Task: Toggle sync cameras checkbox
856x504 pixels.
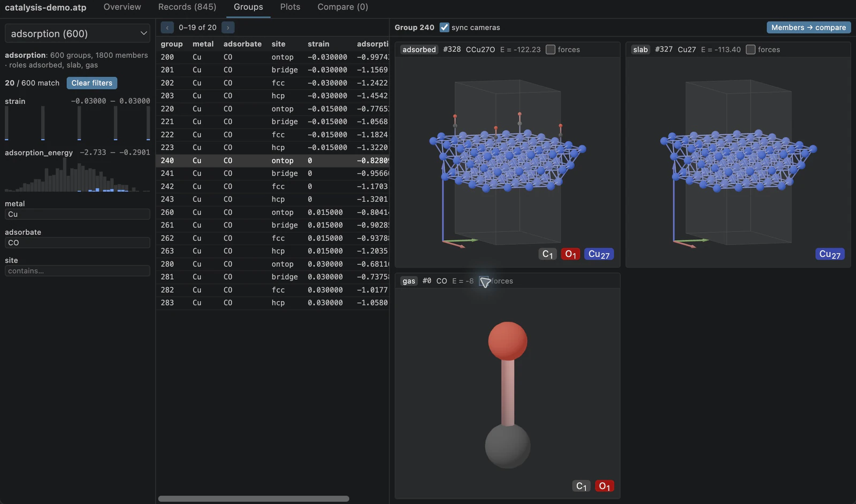Action: pos(444,27)
